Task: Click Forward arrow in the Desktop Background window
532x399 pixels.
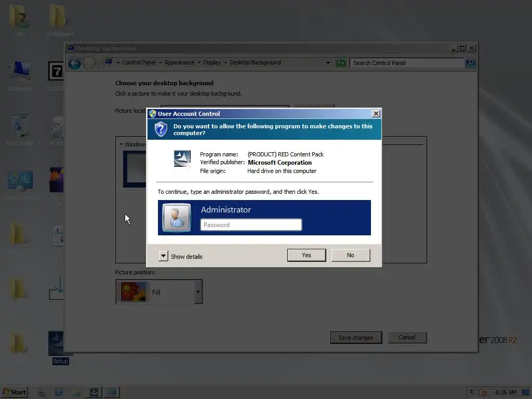Action: coord(89,63)
